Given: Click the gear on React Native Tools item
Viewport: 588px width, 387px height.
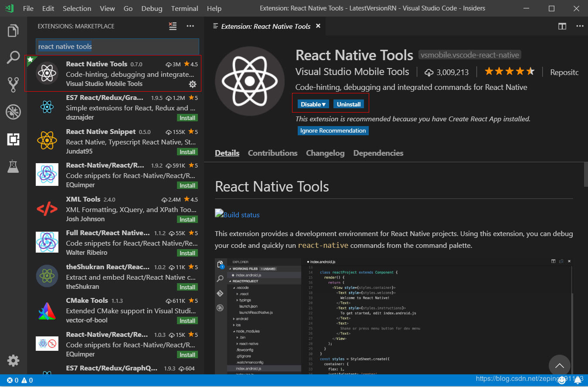Looking at the screenshot, I should pyautogui.click(x=193, y=84).
